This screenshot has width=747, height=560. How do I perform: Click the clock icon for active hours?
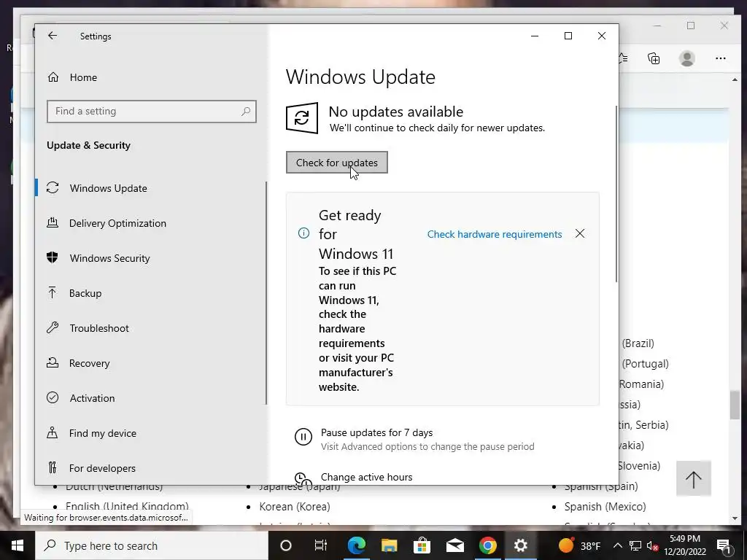coord(302,478)
